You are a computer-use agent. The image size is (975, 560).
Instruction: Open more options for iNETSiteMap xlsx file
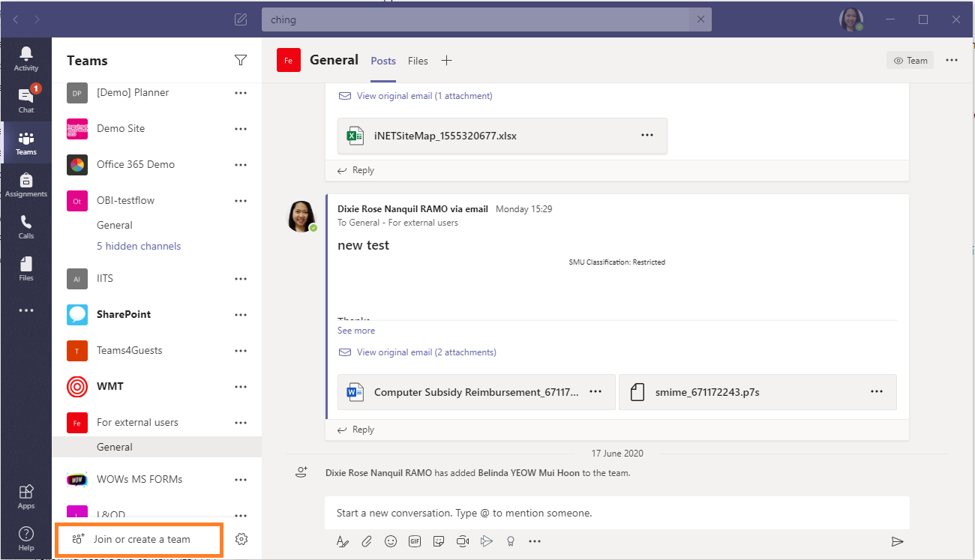tap(647, 136)
